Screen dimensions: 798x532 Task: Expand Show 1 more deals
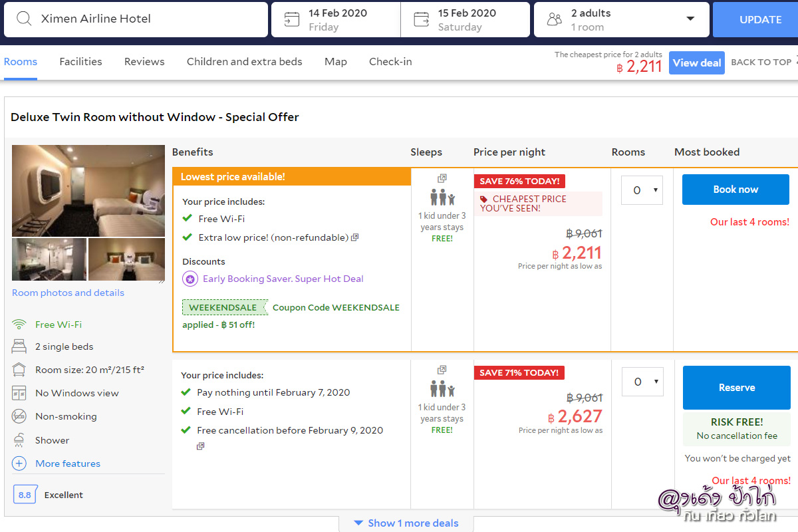click(x=406, y=523)
